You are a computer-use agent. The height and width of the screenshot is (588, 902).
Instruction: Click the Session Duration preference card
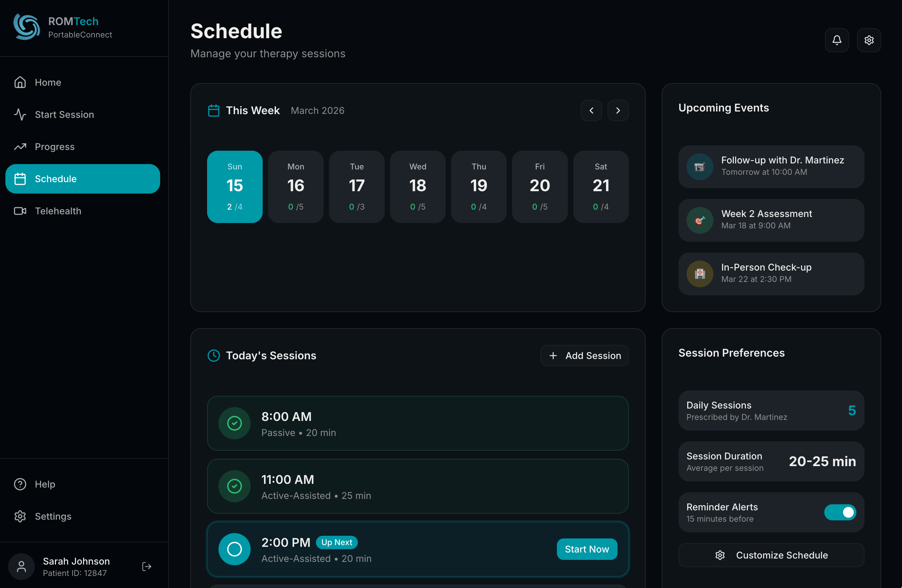[x=771, y=461]
